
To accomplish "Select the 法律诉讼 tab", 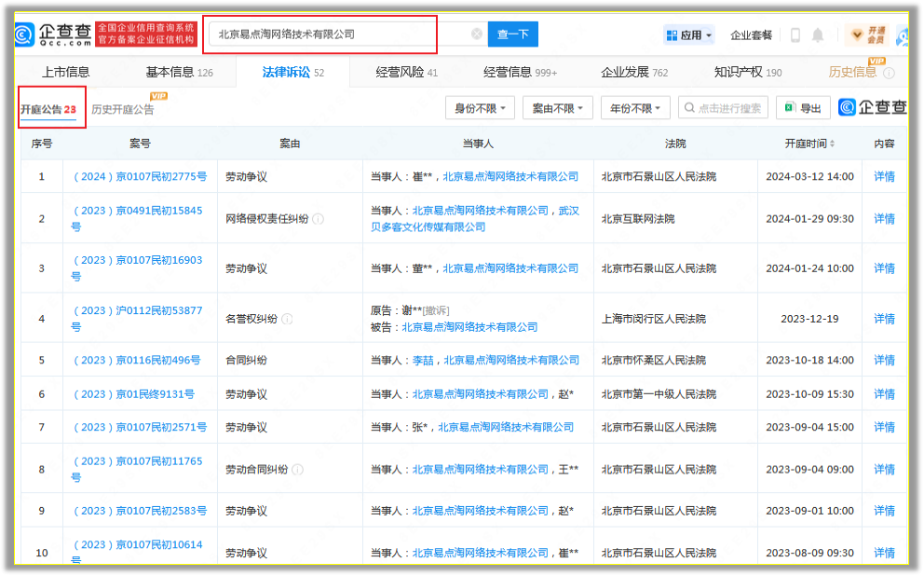I will coord(292,73).
